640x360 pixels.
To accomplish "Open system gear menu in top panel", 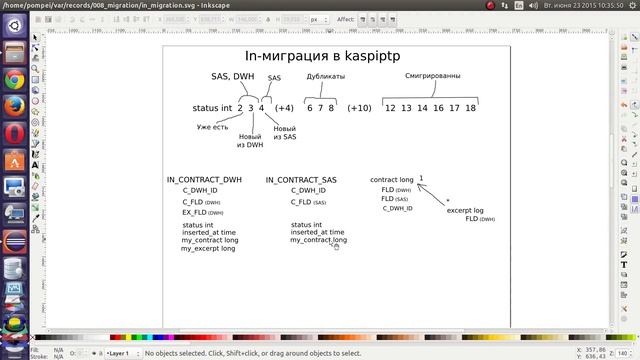I will coord(633,5).
